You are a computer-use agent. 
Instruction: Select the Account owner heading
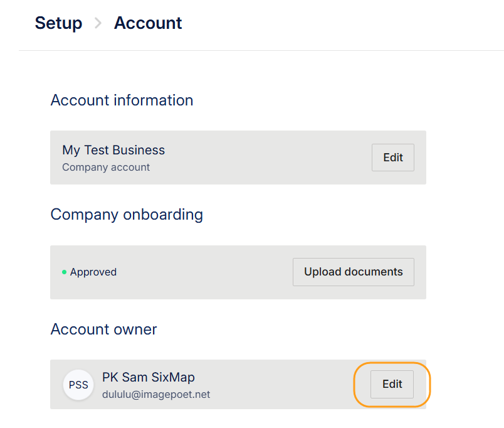(103, 329)
